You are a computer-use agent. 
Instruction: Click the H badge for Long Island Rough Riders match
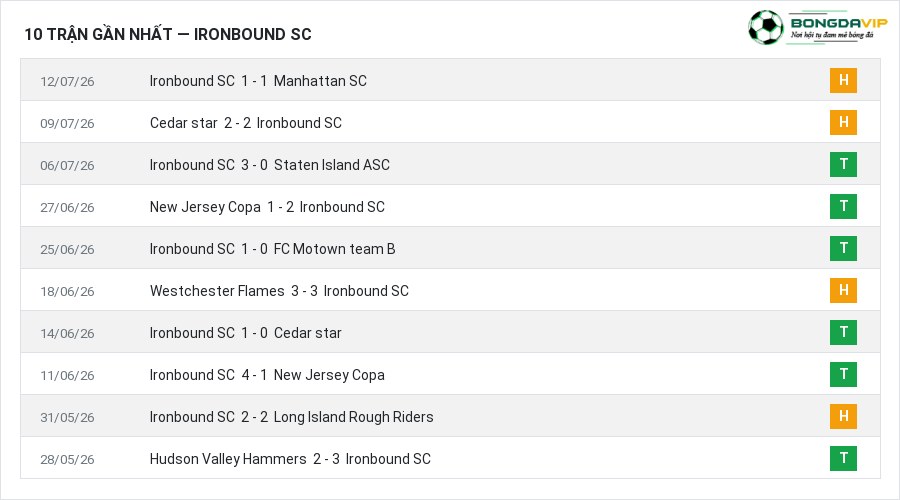click(x=843, y=416)
